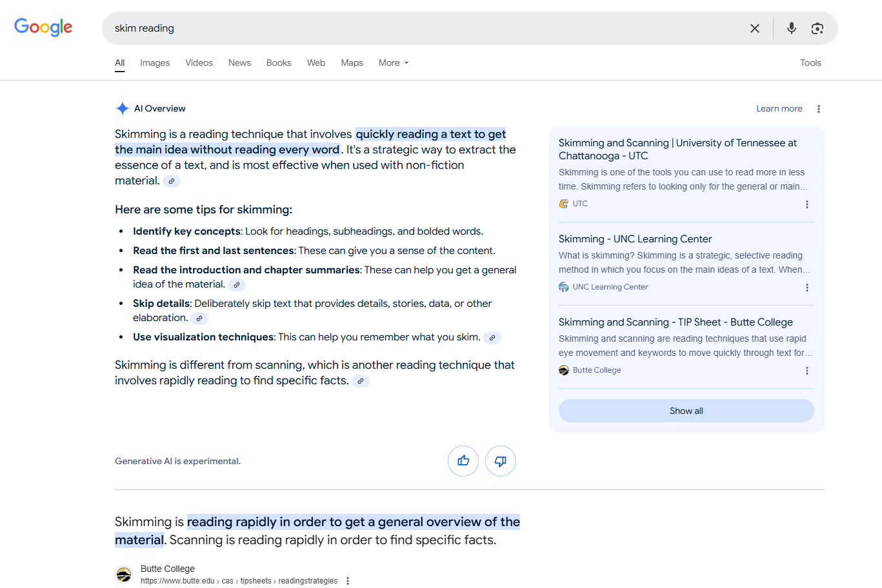The image size is (882, 588).
Task: Click the UTC favicon in source card
Action: point(564,204)
